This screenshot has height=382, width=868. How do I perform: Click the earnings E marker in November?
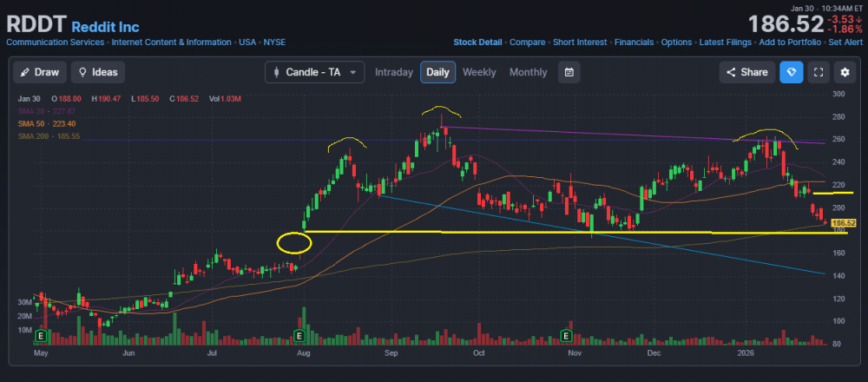(x=567, y=335)
